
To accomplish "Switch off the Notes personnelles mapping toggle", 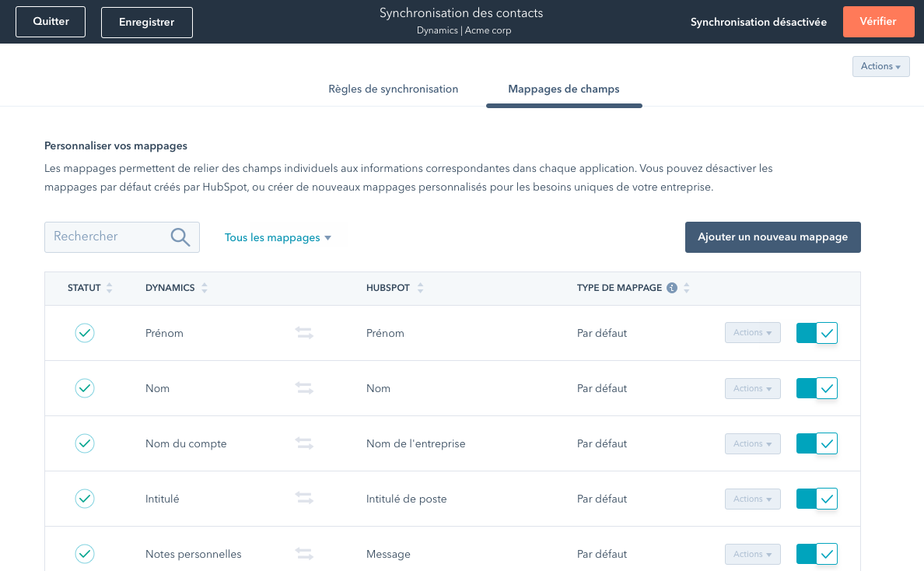I will tap(817, 554).
